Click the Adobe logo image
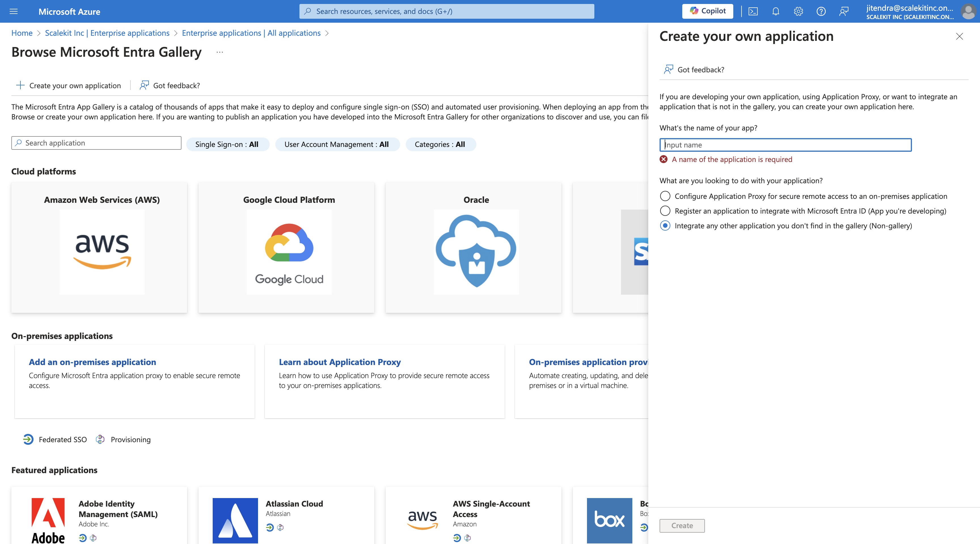Viewport: 980px width, 544px height. 48,520
